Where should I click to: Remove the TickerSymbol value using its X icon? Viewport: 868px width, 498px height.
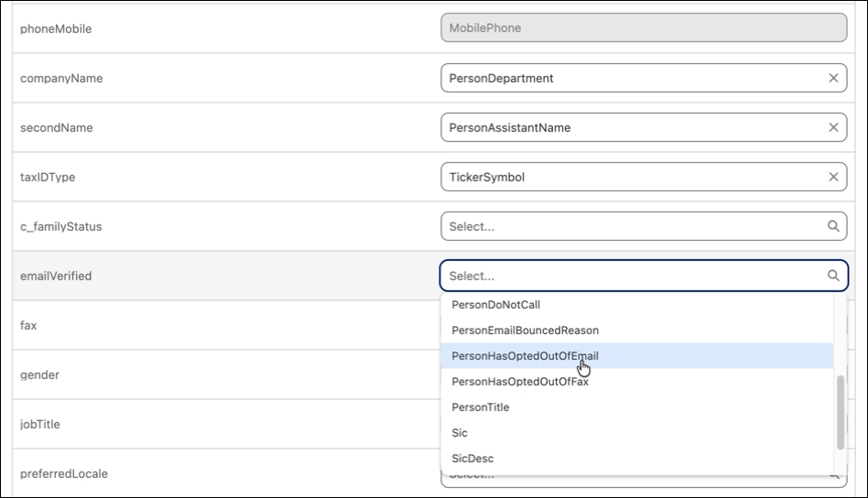click(833, 177)
